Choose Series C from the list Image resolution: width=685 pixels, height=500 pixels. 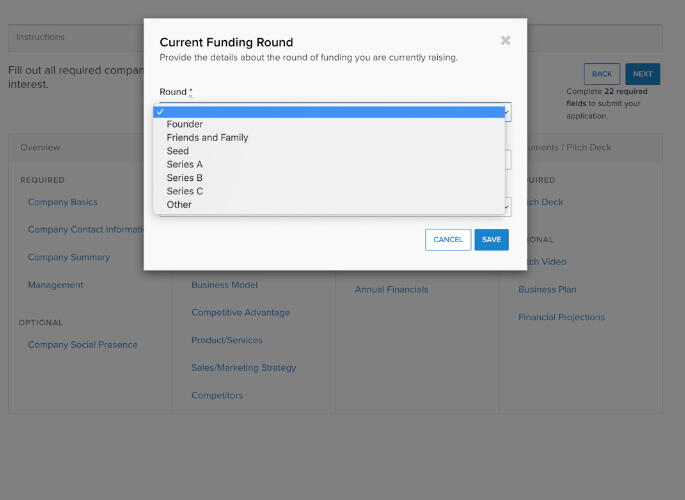tap(185, 191)
